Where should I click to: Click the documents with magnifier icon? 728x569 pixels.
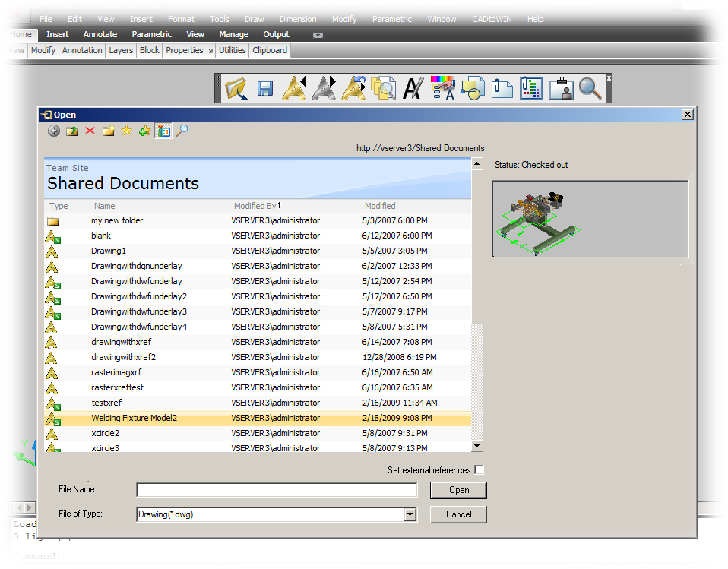[x=383, y=88]
